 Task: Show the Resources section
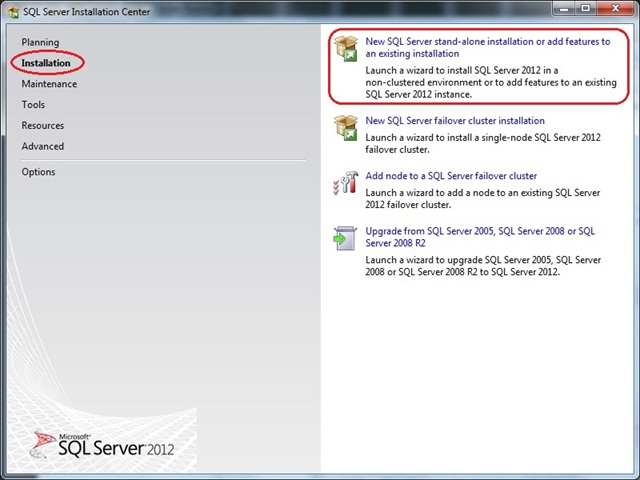[x=42, y=125]
